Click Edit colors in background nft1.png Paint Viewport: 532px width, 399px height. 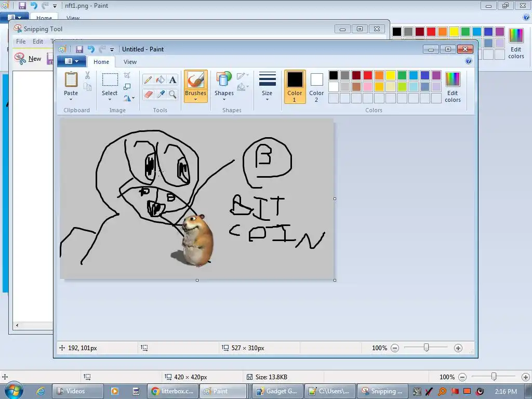516,44
